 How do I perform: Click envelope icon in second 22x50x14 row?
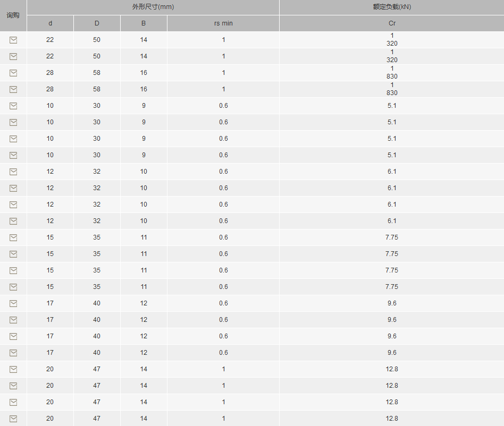pyautogui.click(x=13, y=56)
